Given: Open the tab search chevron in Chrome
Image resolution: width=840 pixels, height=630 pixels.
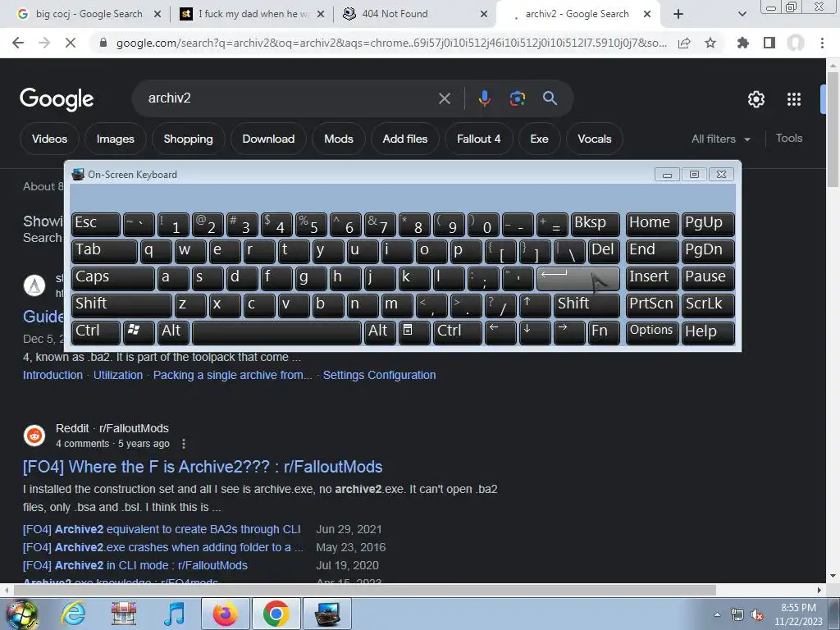Looking at the screenshot, I should click(742, 14).
